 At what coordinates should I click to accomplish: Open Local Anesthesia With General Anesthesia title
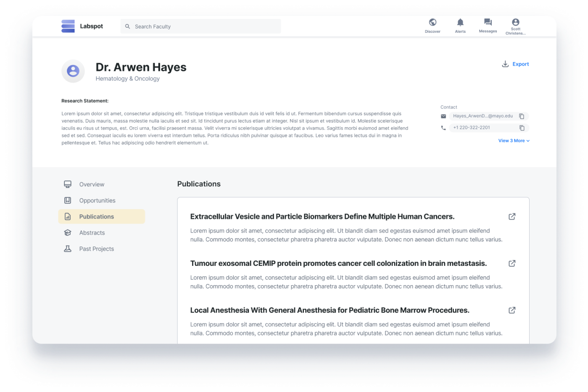330,310
